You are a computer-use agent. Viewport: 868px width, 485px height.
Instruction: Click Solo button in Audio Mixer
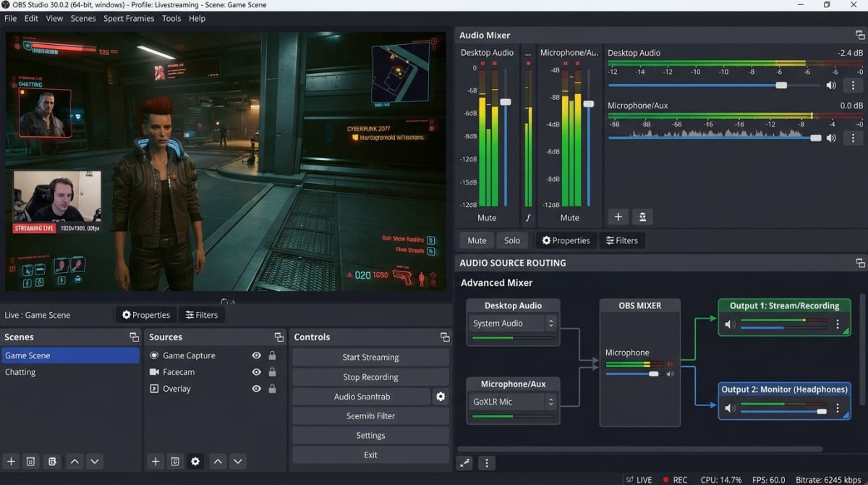(512, 241)
